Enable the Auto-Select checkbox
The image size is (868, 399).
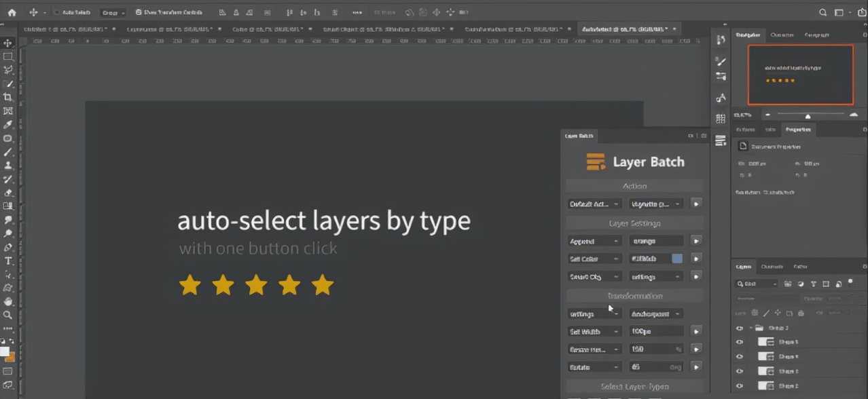56,12
